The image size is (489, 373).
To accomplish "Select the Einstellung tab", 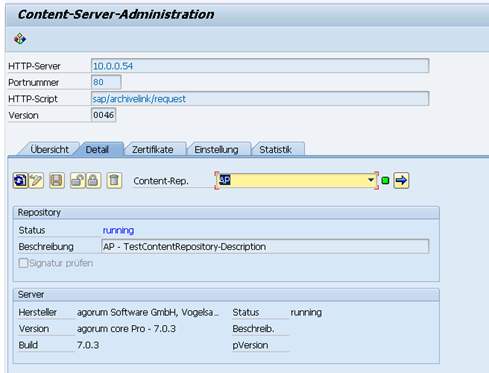I will click(216, 149).
